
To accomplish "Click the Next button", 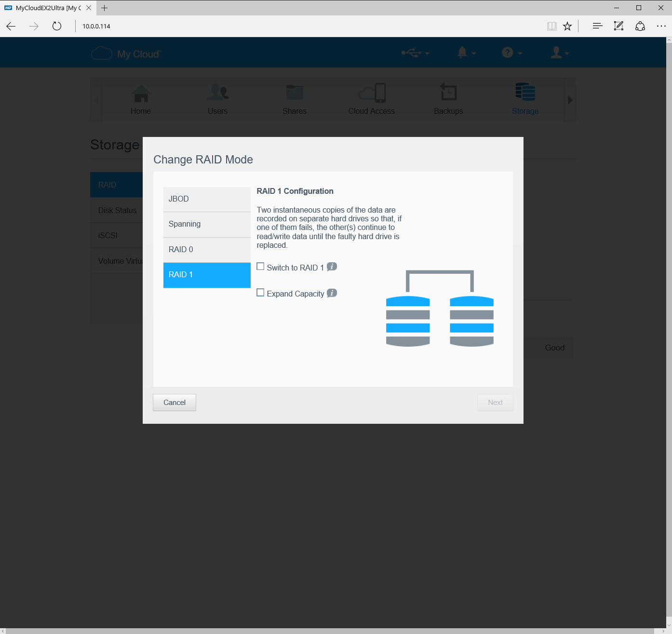I will click(495, 403).
